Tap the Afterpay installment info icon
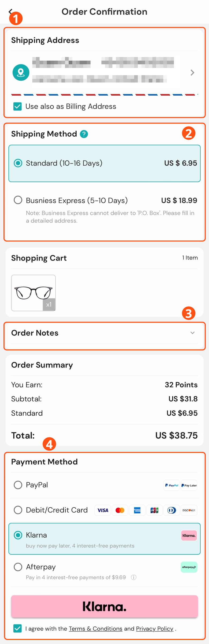The width and height of the screenshot is (209, 644). point(133,577)
